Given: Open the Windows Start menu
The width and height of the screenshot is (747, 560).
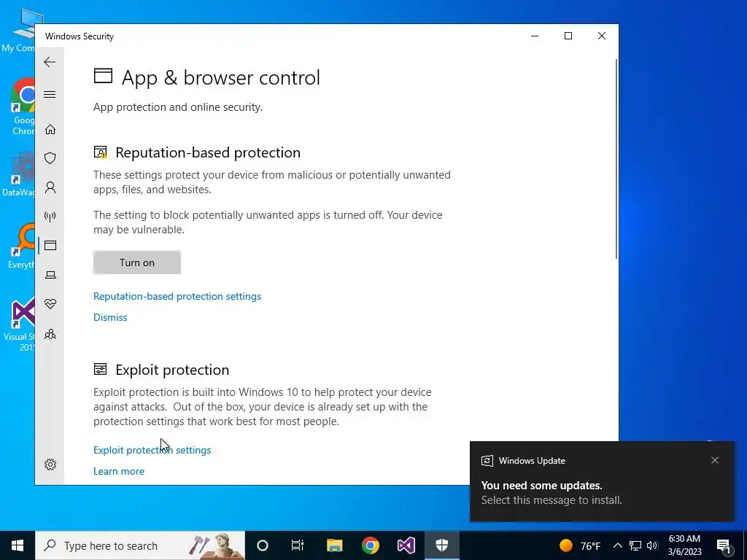Looking at the screenshot, I should click(x=18, y=545).
